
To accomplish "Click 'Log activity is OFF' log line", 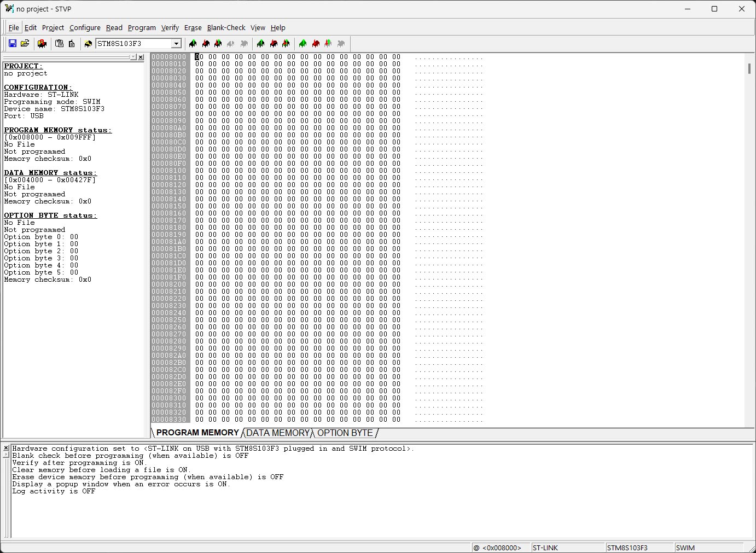I will tap(54, 491).
